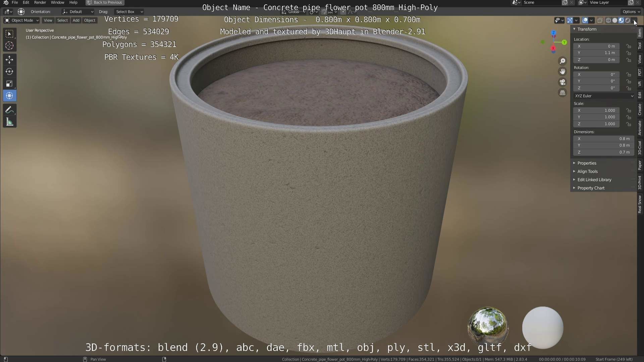The height and width of the screenshot is (362, 644).
Task: Select the Select Box tool
Action: point(9,34)
